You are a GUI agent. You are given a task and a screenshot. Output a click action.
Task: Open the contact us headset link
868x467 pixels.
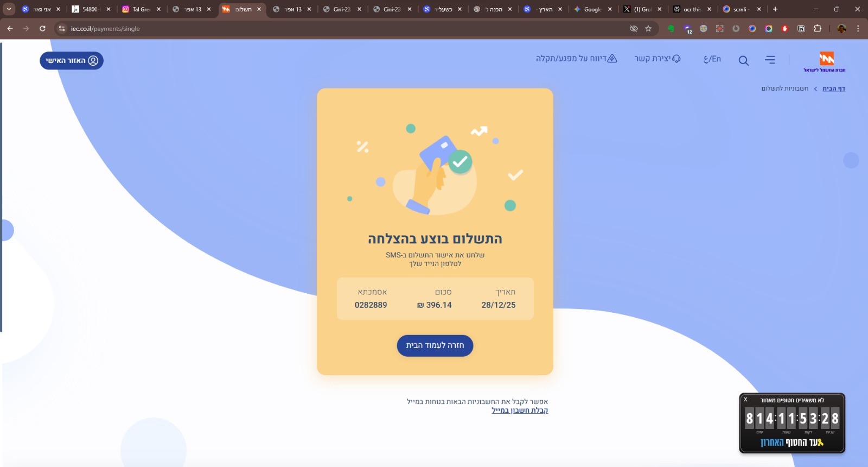point(658,59)
